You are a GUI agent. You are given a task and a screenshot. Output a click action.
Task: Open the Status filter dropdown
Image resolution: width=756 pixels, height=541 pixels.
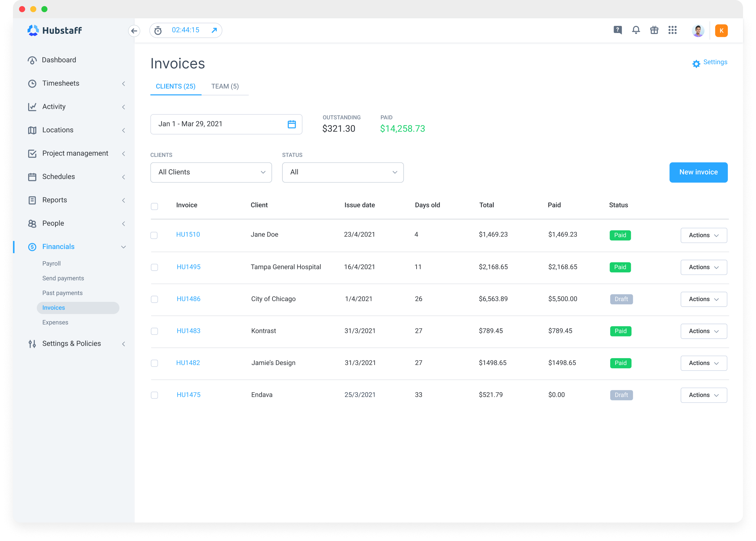[x=343, y=172]
